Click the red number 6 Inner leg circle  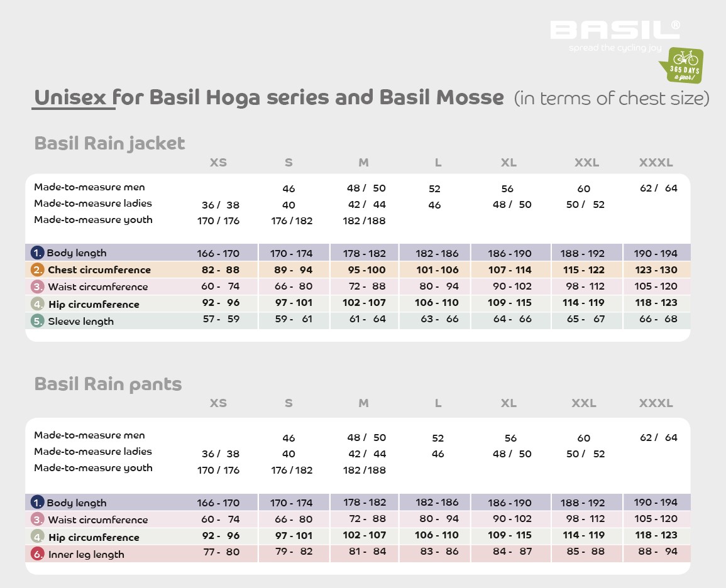tap(38, 554)
